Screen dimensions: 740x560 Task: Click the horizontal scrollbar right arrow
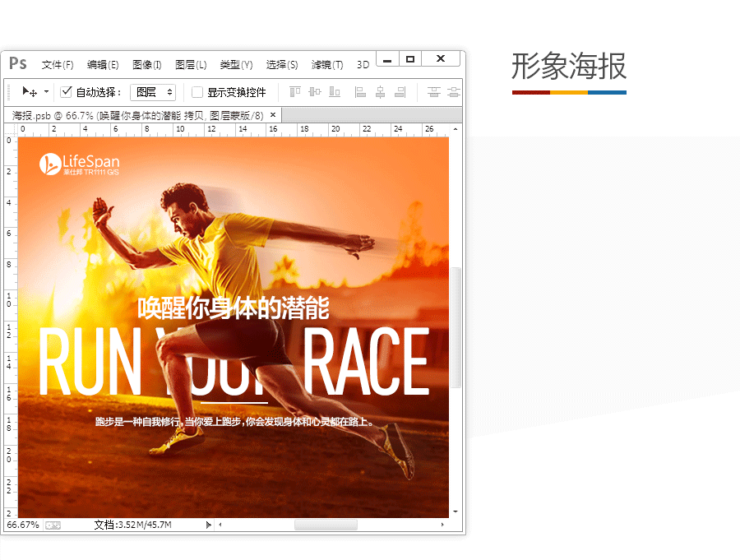point(442,525)
